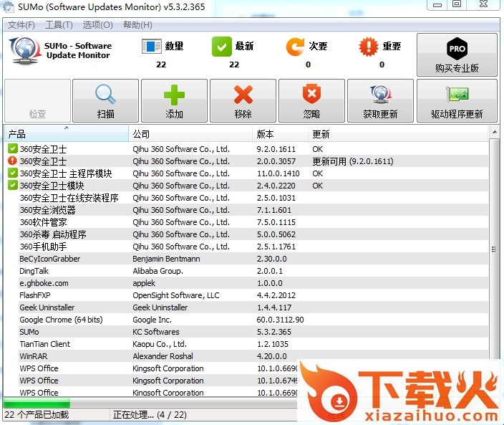Sort by Company (公司) column header
This screenshot has width=504, height=425.
190,134
